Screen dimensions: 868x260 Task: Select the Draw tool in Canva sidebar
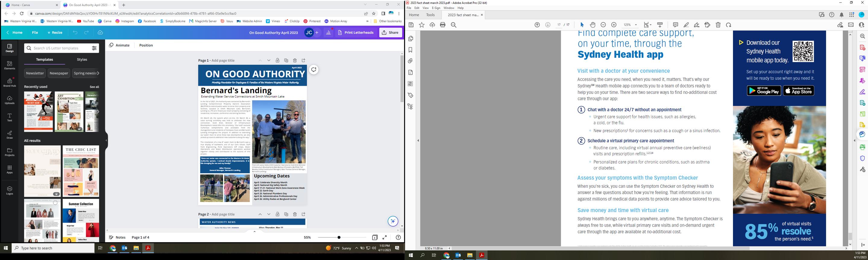(9, 135)
